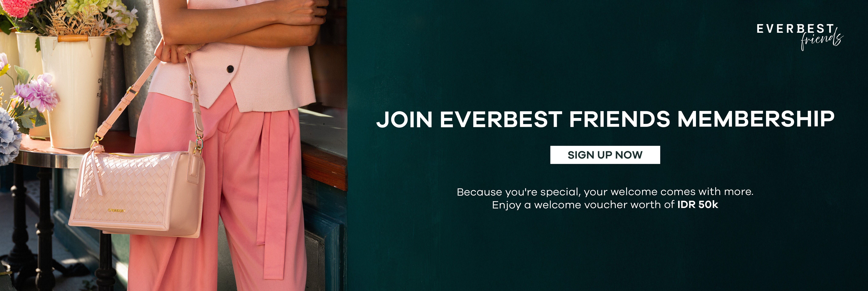Click the black iron table leg
Image resolution: width=868 pixels, height=291 pixels.
(x=45, y=229)
